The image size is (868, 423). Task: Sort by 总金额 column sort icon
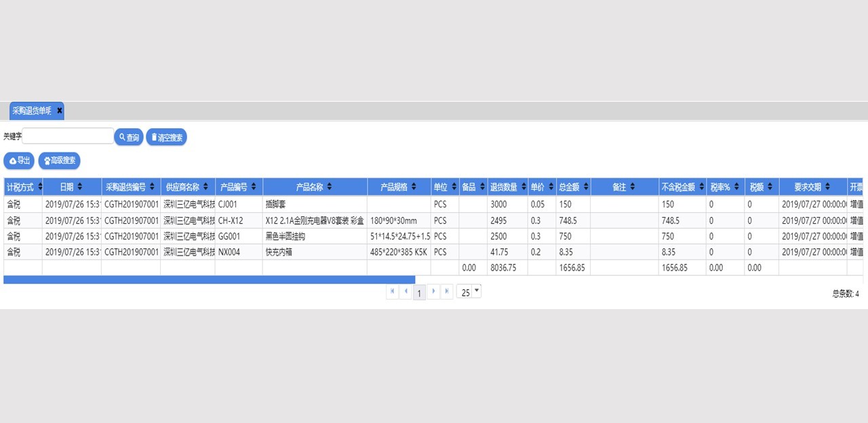(586, 186)
